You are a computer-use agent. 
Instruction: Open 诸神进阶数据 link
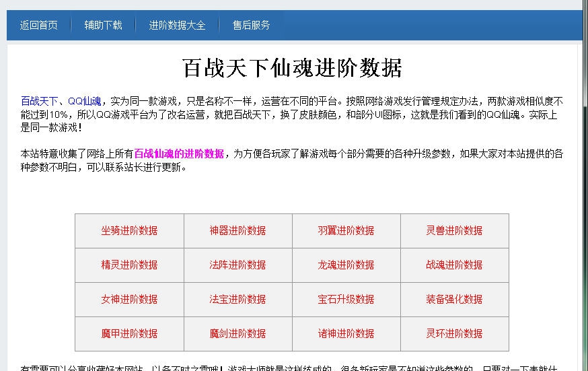pyautogui.click(x=346, y=334)
